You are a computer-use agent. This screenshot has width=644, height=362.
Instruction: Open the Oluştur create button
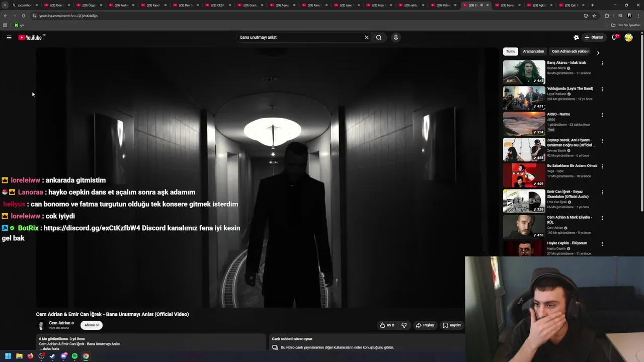click(x=594, y=37)
